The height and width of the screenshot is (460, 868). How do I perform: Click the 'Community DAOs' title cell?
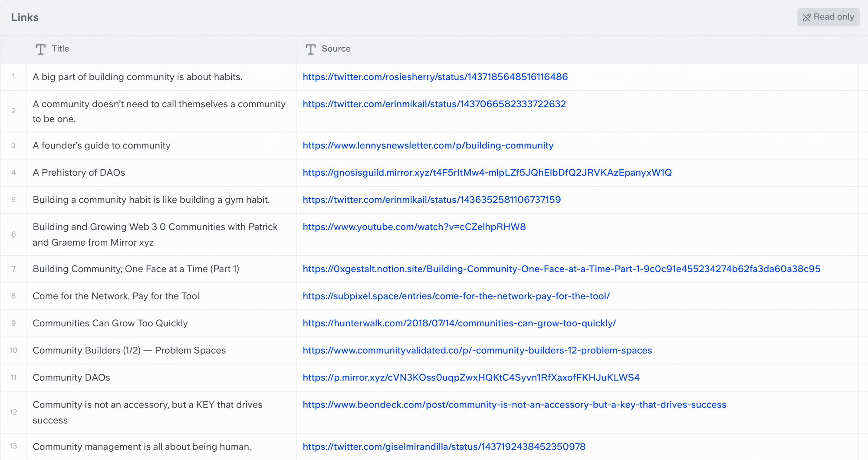point(162,378)
